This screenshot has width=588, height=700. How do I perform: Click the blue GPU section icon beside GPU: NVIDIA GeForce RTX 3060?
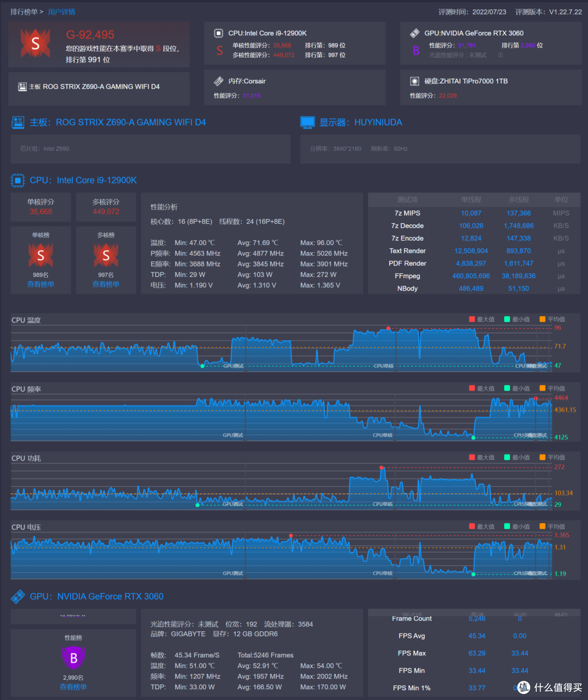coord(18,597)
